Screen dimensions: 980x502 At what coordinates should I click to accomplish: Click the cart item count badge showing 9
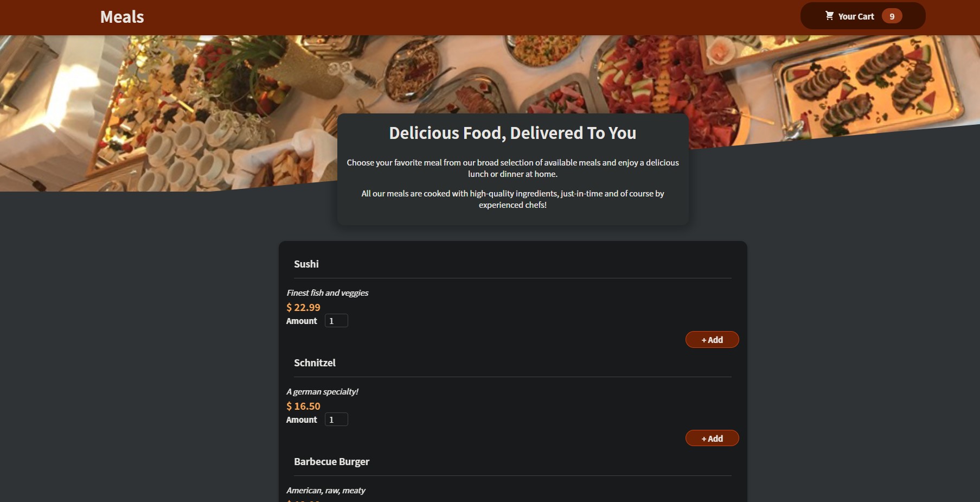point(892,16)
